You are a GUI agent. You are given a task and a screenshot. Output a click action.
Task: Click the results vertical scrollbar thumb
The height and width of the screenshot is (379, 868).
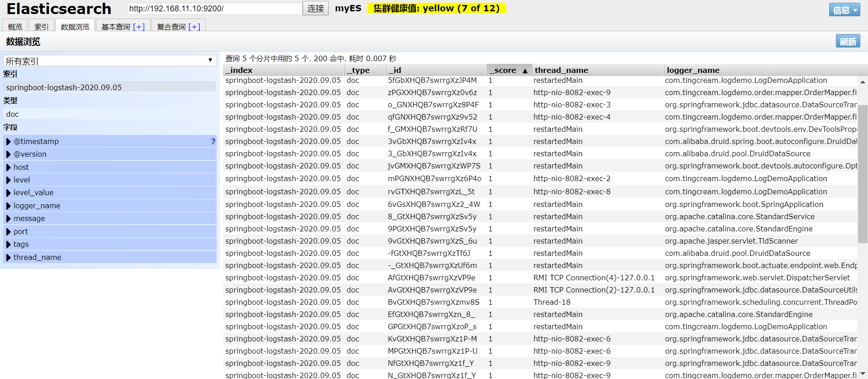pos(863,174)
